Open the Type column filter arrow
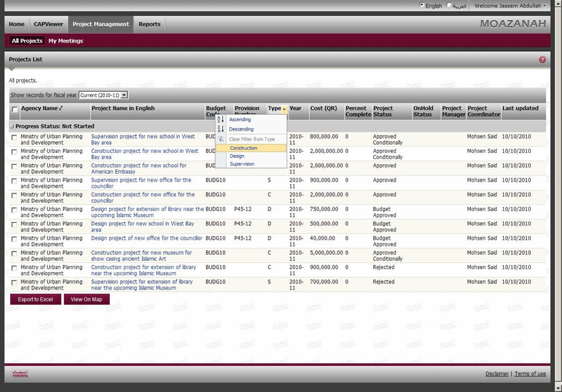This screenshot has width=562, height=392. 284,109
